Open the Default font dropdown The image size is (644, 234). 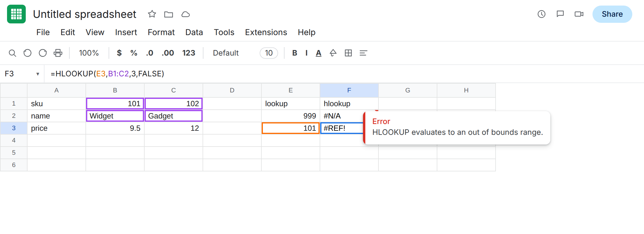point(226,53)
